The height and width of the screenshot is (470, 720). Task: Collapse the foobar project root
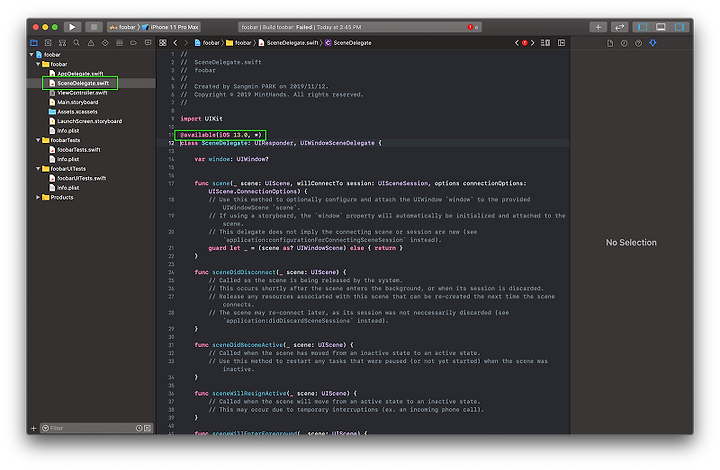(x=31, y=55)
